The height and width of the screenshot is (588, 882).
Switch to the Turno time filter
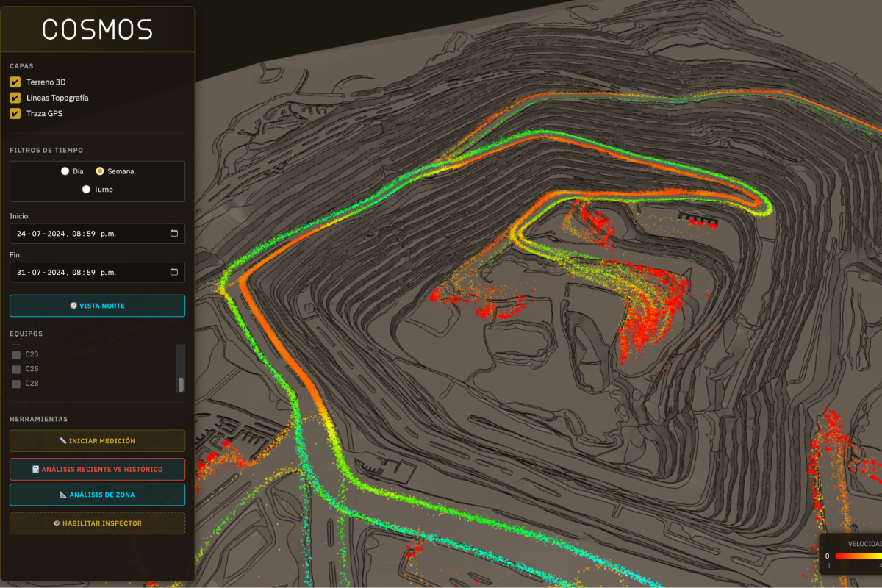coord(86,189)
